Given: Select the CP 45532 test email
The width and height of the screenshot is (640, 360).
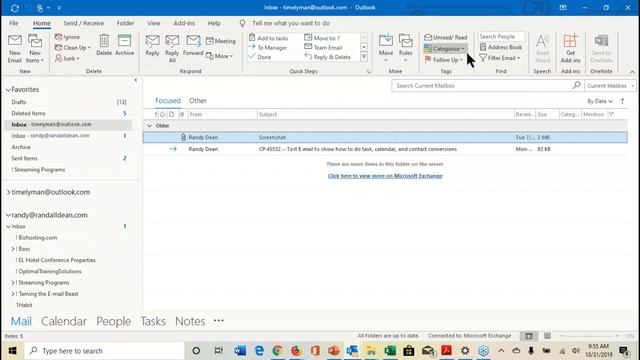Looking at the screenshot, I should (385, 149).
